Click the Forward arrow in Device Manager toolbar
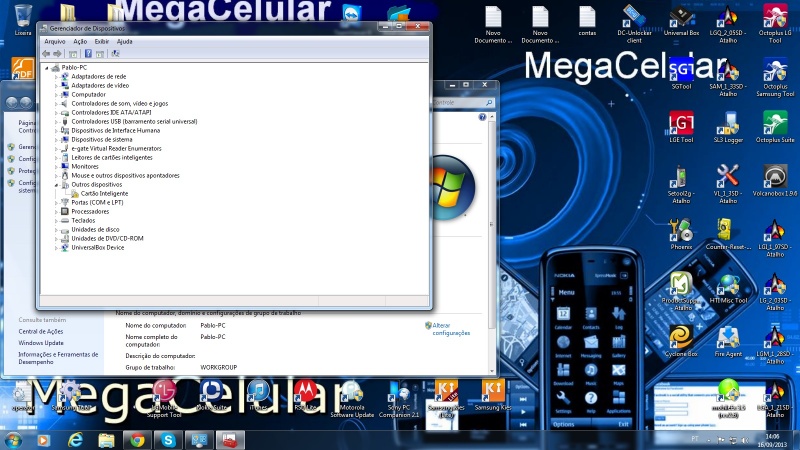This screenshot has width=800, height=450. click(x=58, y=54)
